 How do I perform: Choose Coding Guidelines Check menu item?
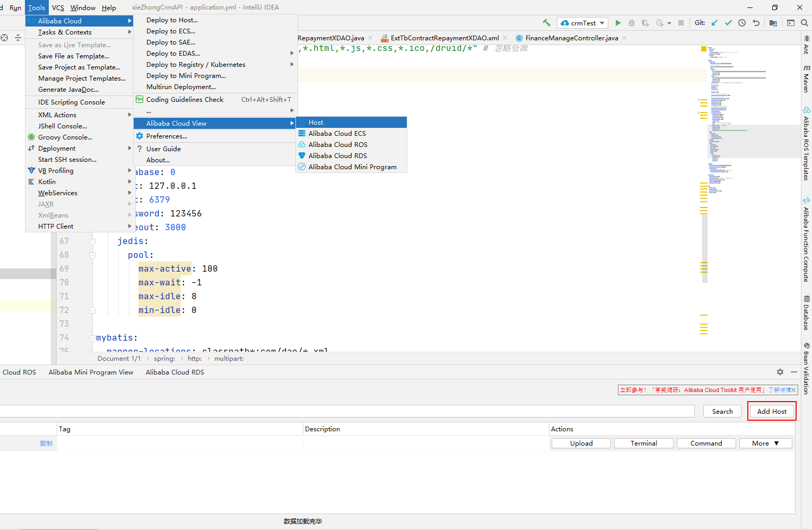[x=185, y=100]
